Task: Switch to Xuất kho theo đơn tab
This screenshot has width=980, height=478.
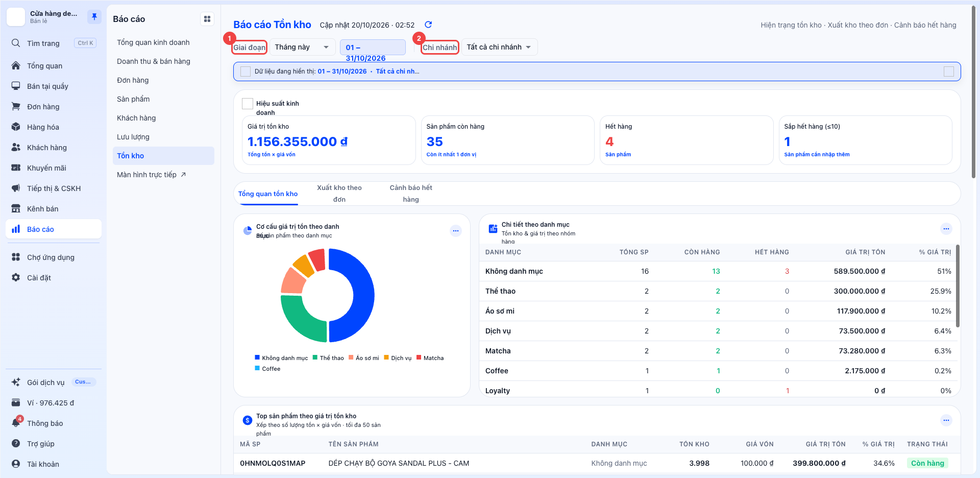Action: point(339,194)
